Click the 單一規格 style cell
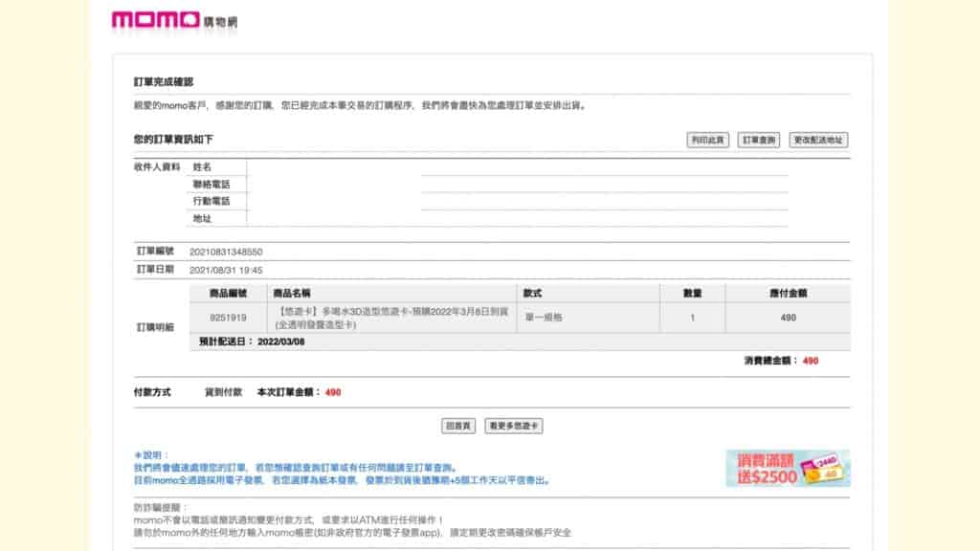 click(542, 317)
